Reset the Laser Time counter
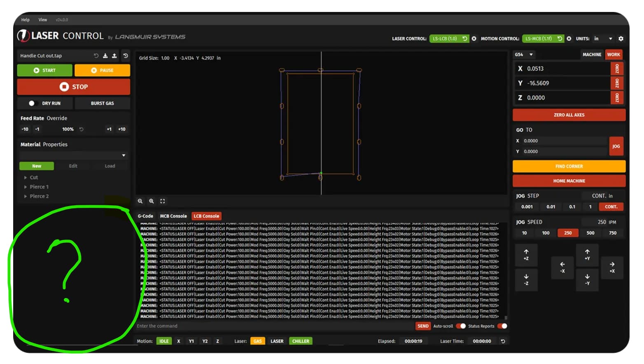 [x=503, y=341]
